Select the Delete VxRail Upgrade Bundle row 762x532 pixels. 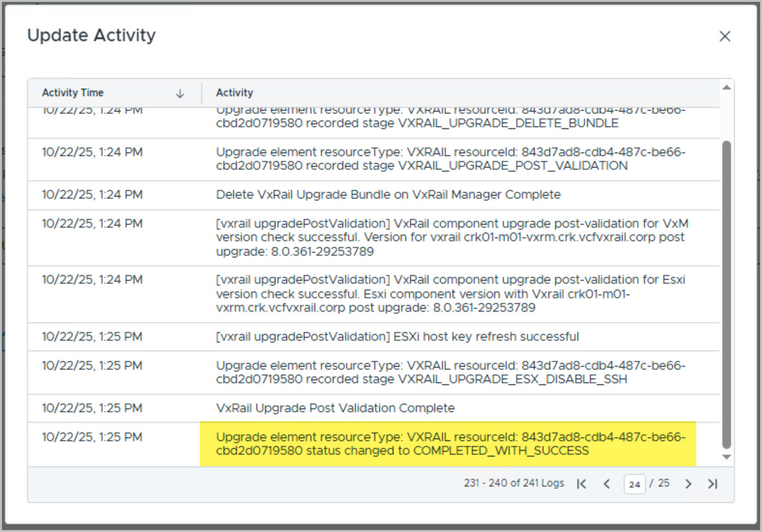pos(388,195)
